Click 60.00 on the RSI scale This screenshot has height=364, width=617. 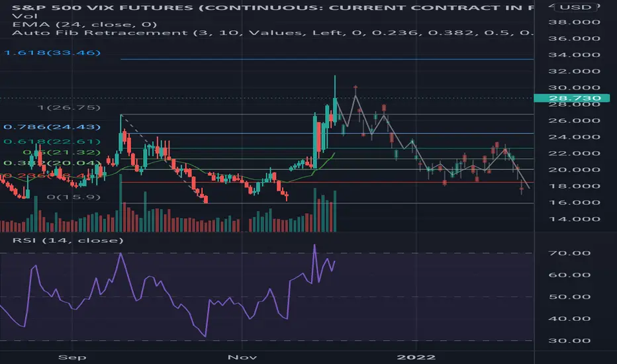(x=569, y=275)
